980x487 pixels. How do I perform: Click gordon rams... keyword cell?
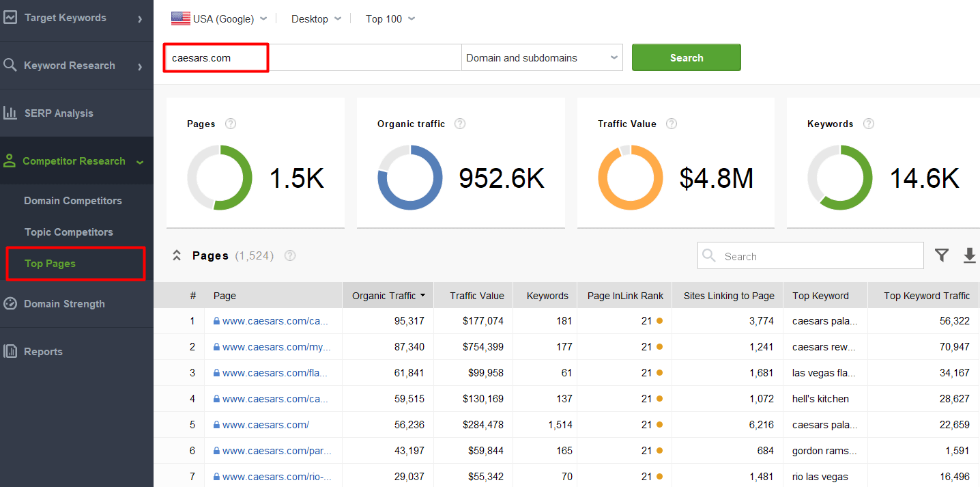tap(824, 451)
